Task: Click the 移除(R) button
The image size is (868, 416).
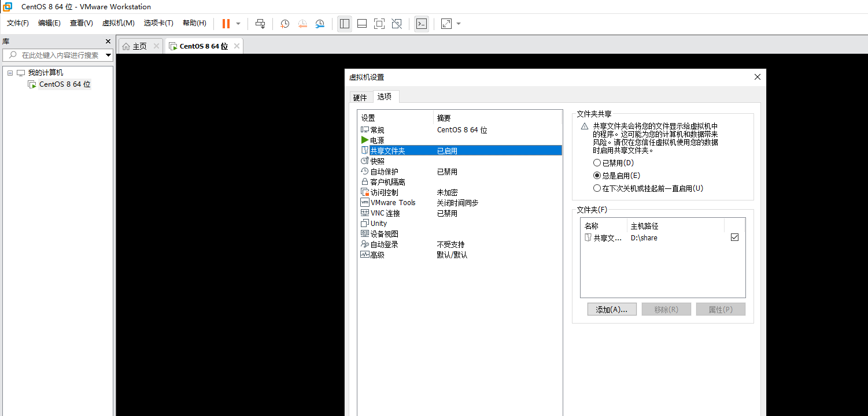Action: click(x=666, y=309)
